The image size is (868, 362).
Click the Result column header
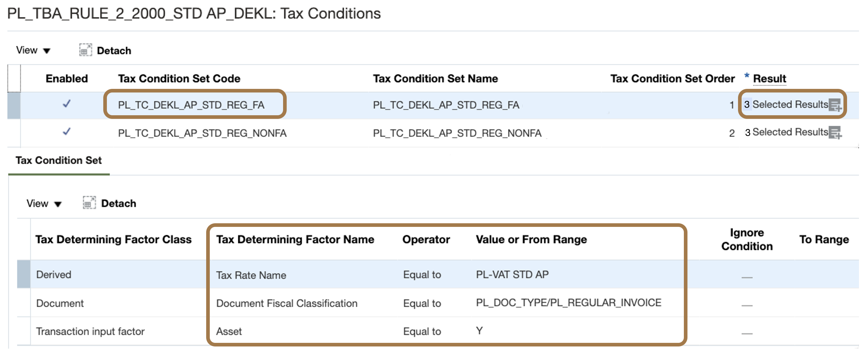point(769,78)
